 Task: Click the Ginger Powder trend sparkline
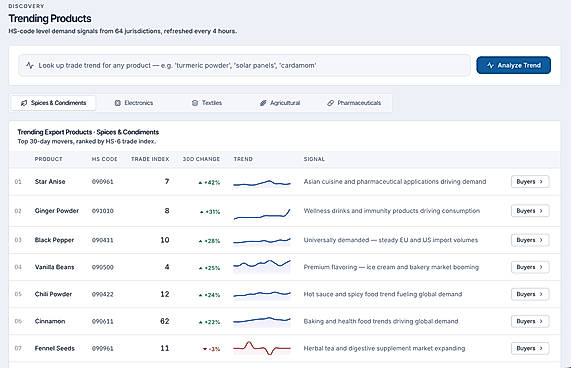262,214
